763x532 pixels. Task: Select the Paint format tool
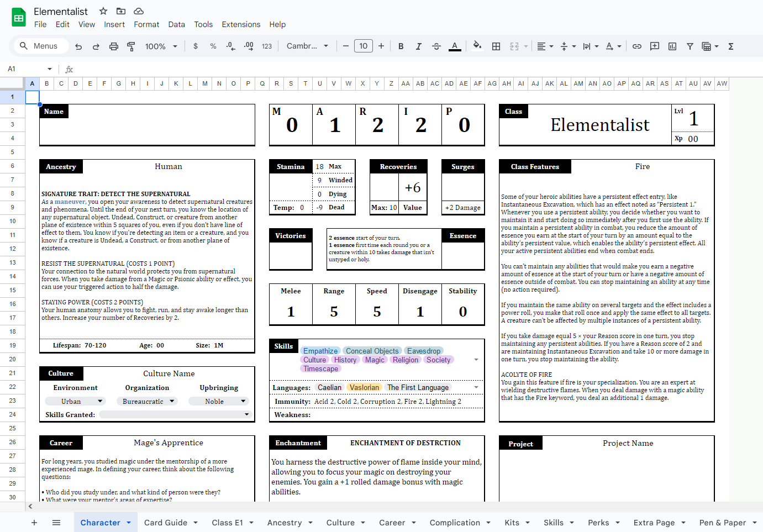tap(131, 46)
